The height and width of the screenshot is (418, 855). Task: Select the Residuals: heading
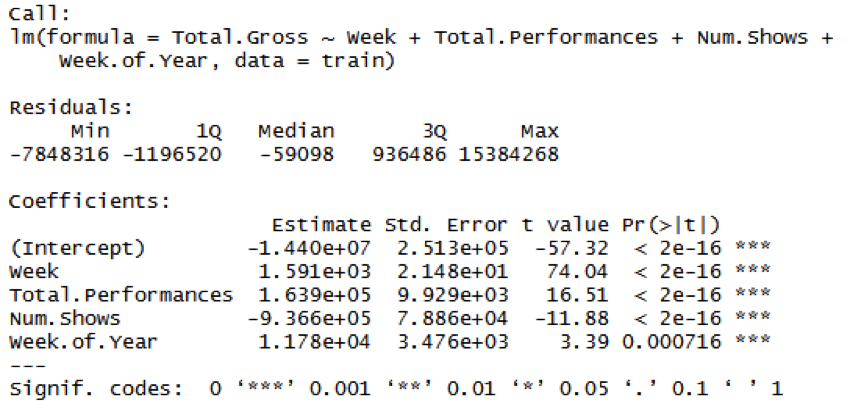click(70, 107)
